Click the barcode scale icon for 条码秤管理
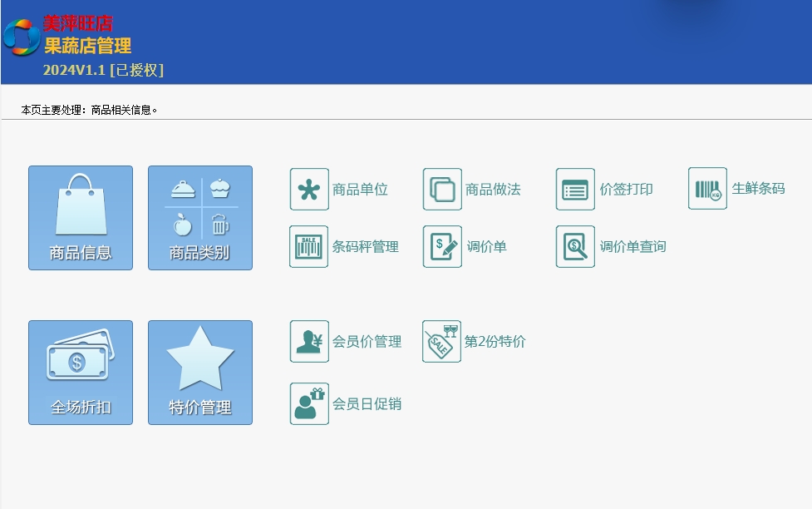The width and height of the screenshot is (812, 509). pos(309,246)
